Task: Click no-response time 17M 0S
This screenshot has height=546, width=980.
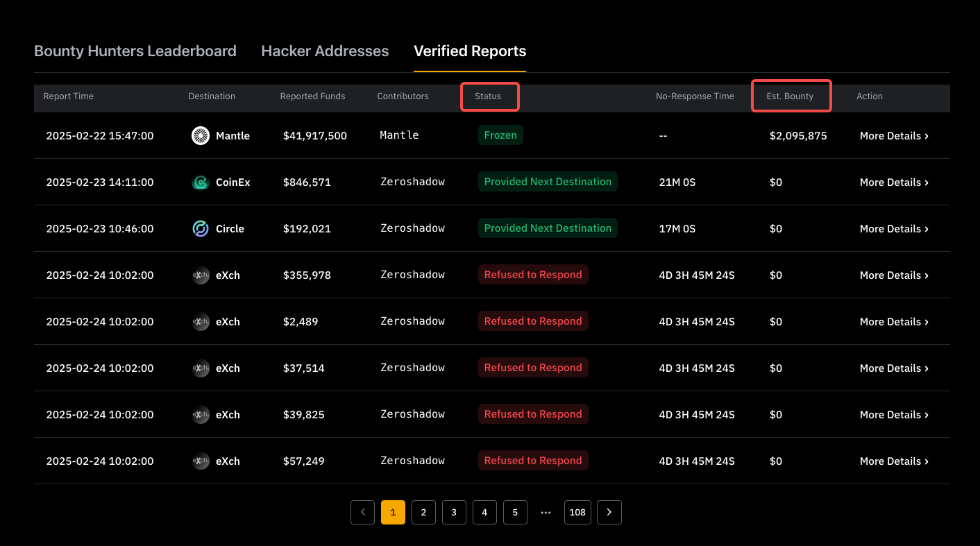Action: pyautogui.click(x=677, y=229)
